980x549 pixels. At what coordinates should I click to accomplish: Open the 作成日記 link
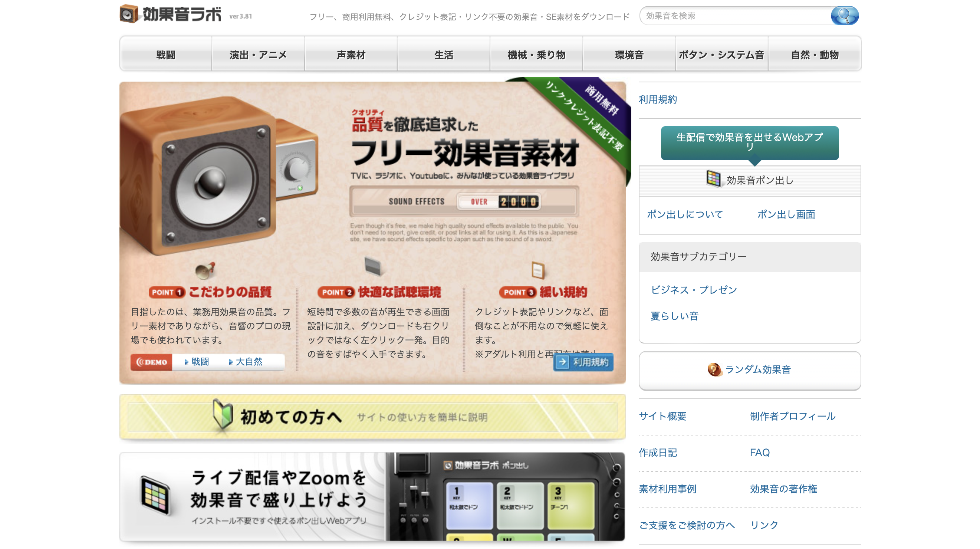point(658,452)
